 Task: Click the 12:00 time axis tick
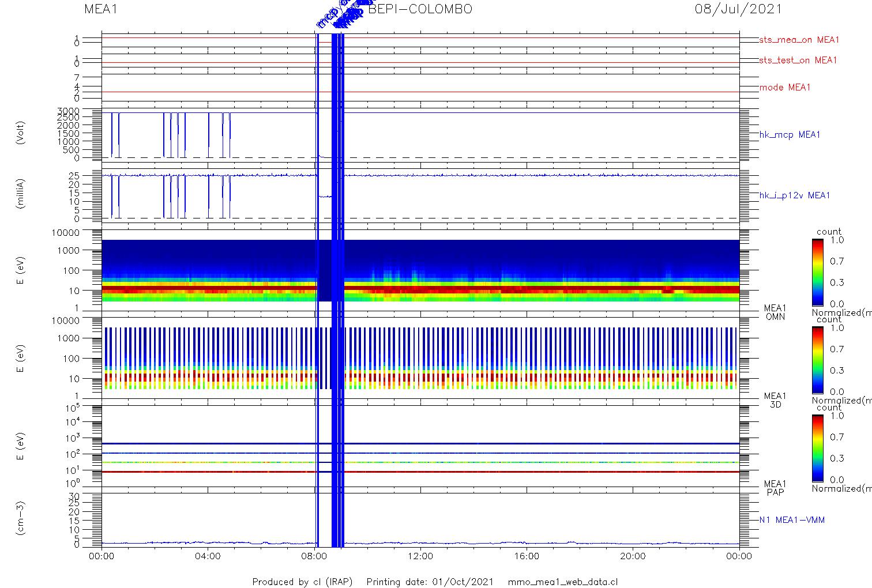(x=420, y=556)
